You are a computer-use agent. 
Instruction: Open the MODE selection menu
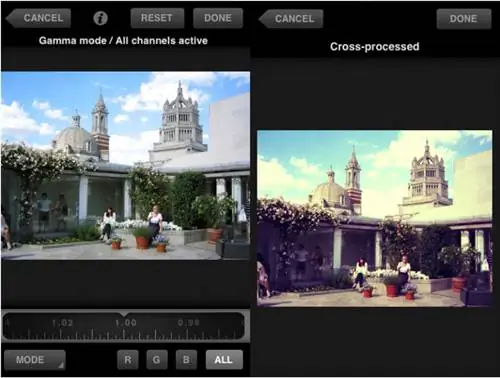(x=35, y=360)
